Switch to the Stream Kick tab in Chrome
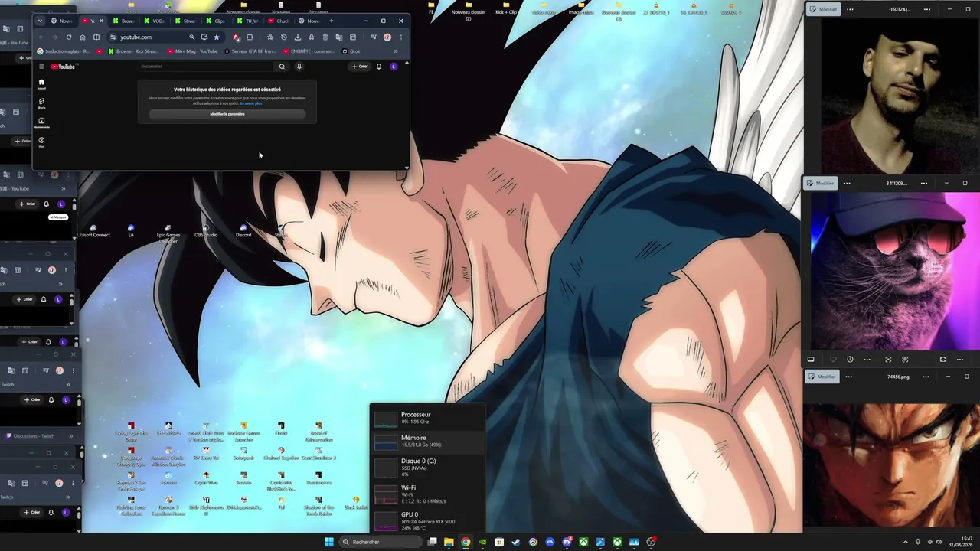 click(186, 21)
